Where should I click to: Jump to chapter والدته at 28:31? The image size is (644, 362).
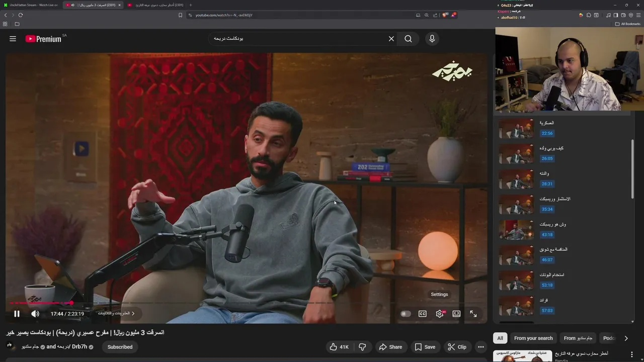point(562,179)
